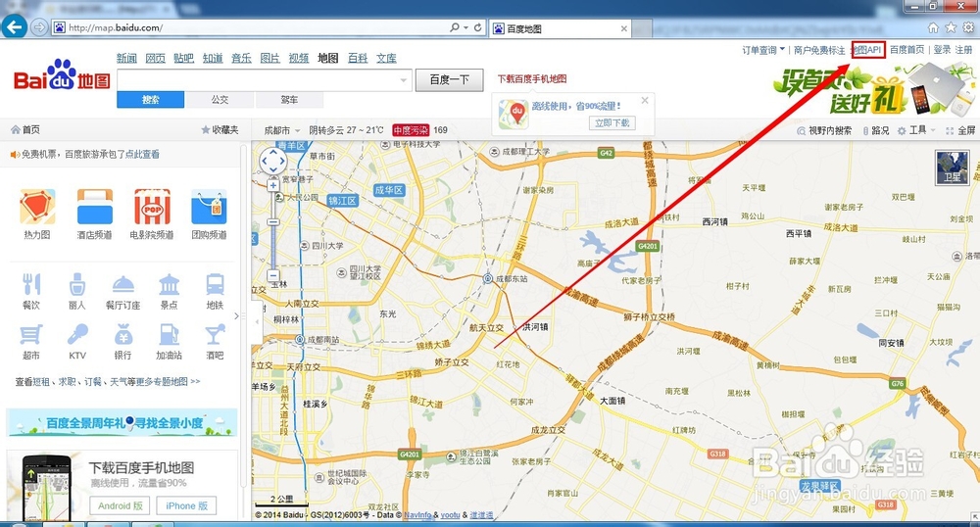Image resolution: width=980 pixels, height=527 pixels.
Task: Open browser favorites star icon
Action: (951, 27)
